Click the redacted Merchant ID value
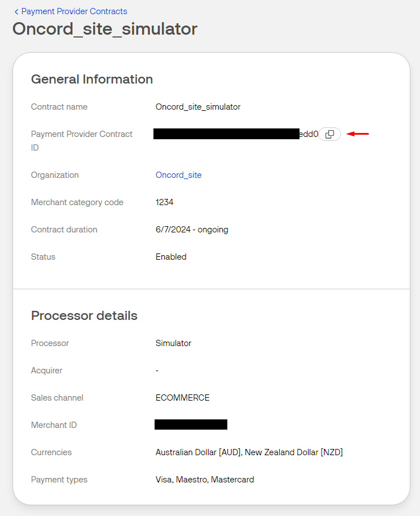 pyautogui.click(x=190, y=425)
